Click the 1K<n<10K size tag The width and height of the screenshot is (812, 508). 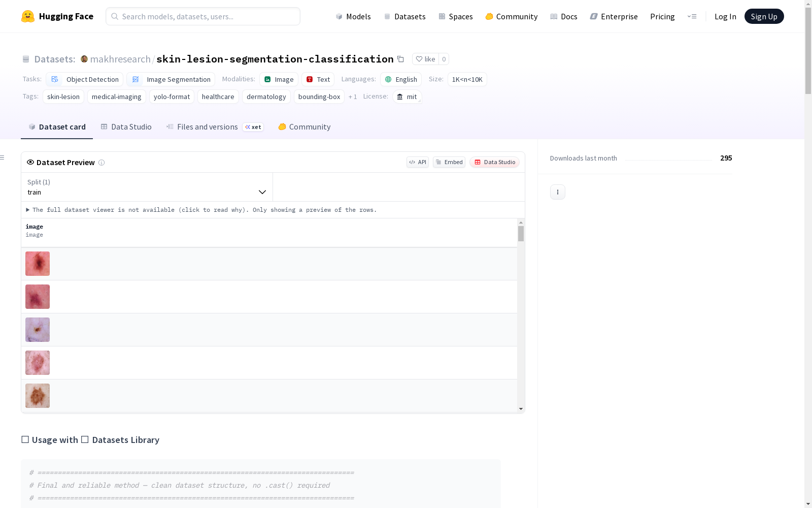[x=467, y=79]
